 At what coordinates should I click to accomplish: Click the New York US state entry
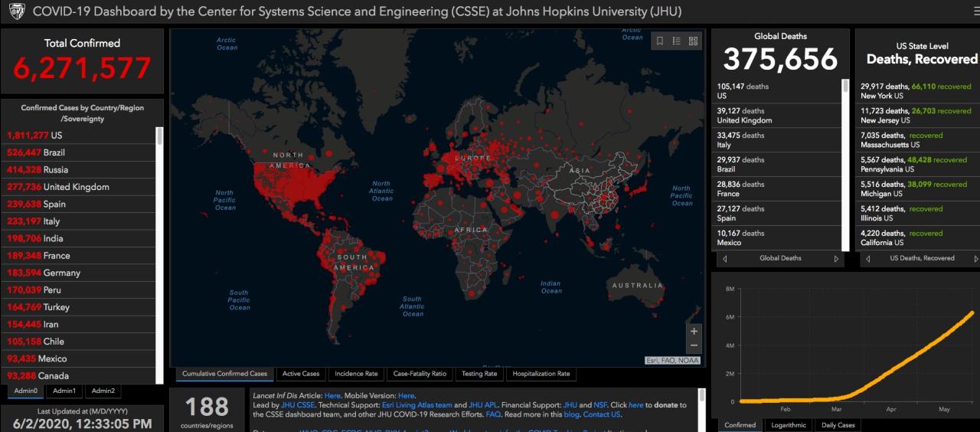click(x=917, y=91)
